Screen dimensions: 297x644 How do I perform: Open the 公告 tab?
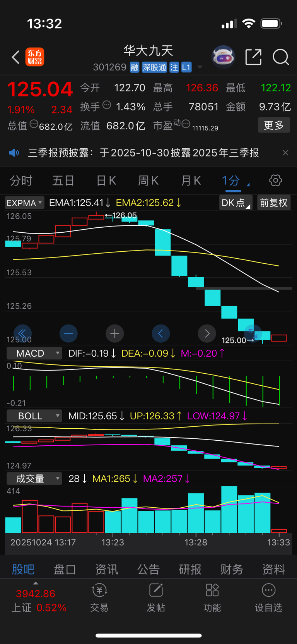coord(148,569)
